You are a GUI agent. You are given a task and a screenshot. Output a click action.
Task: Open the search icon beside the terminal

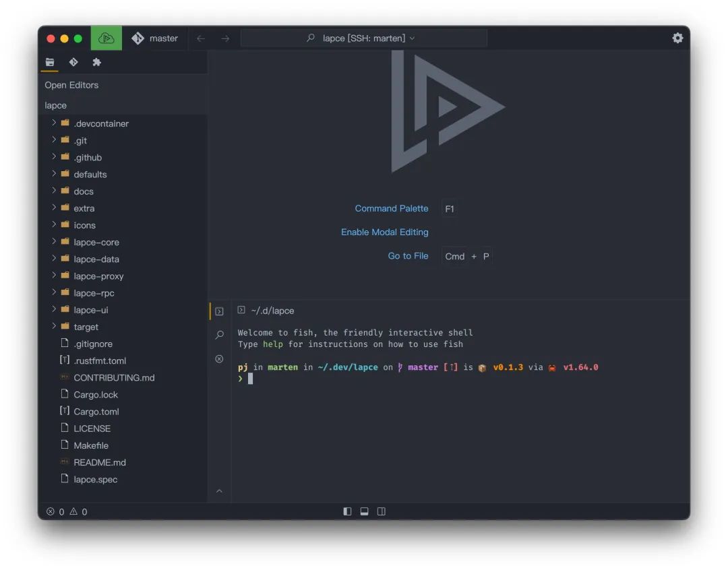219,335
